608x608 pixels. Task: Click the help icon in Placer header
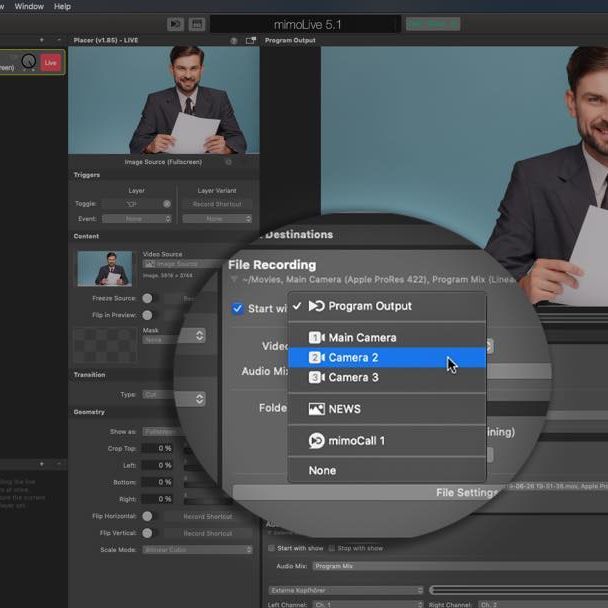[x=234, y=41]
